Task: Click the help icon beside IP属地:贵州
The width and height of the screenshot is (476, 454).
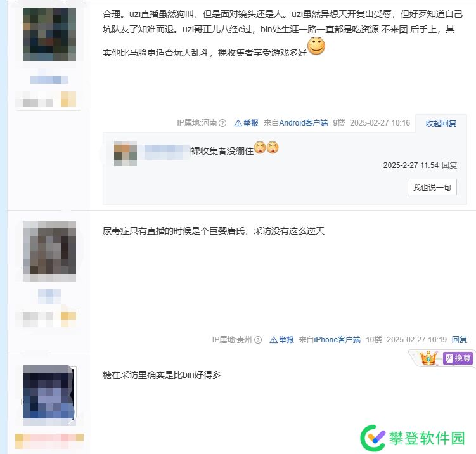Action: [258, 340]
